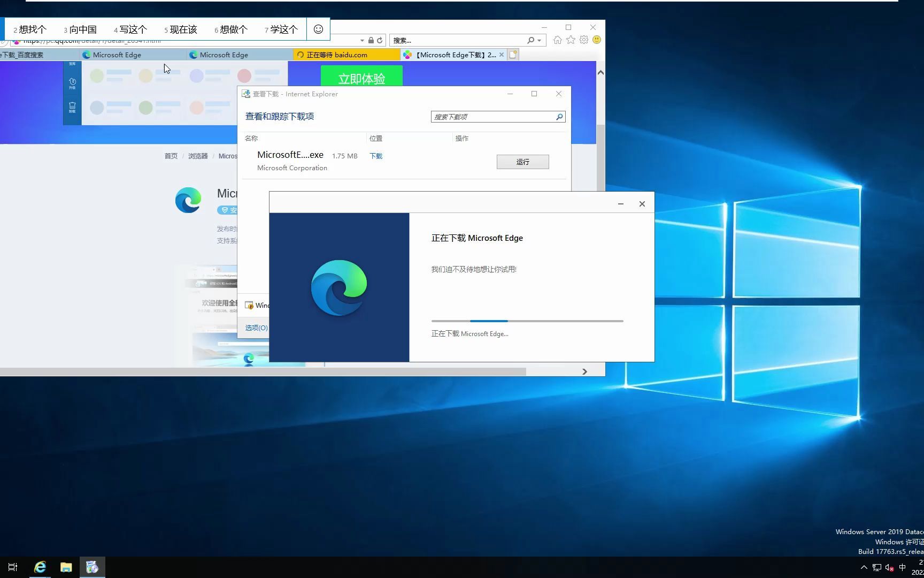This screenshot has width=924, height=578.
Task: Toggle the 中 input language indicator
Action: pyautogui.click(x=903, y=567)
